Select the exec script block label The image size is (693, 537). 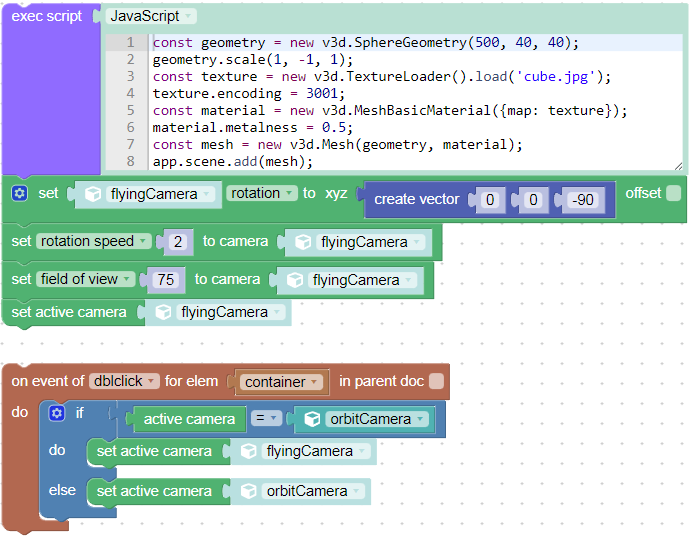46,16
